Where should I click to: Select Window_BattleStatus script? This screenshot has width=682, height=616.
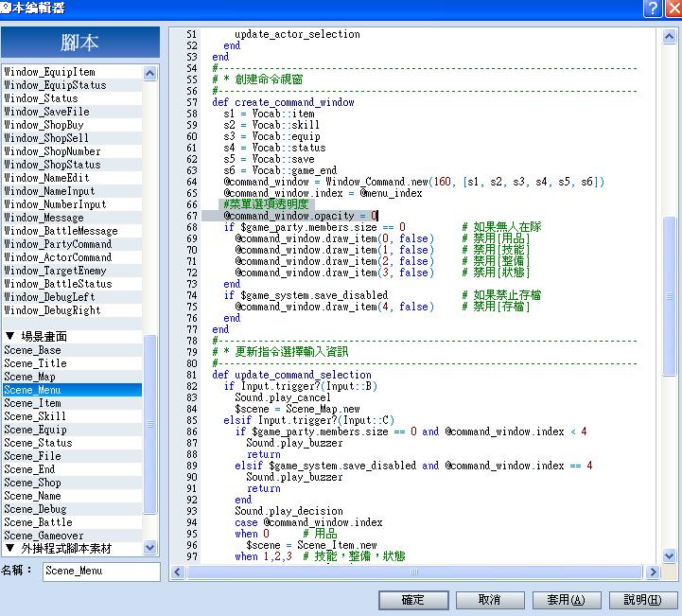click(x=72, y=284)
